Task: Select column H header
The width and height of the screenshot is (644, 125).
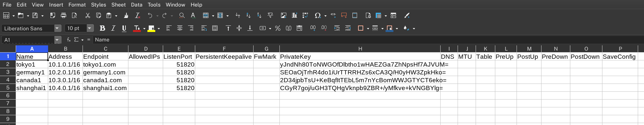Action: (360, 49)
